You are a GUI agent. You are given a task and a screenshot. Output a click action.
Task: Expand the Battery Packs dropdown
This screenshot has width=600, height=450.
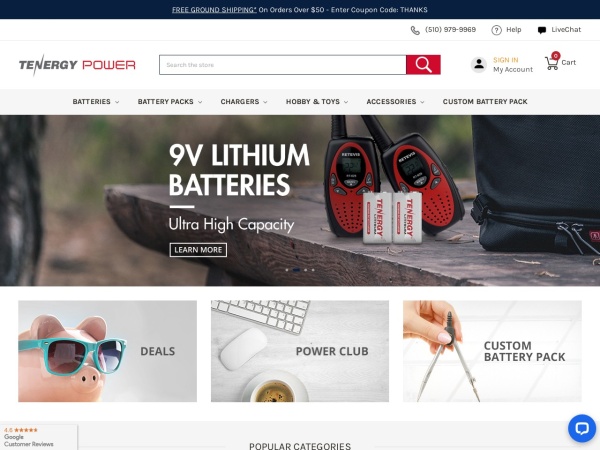170,102
